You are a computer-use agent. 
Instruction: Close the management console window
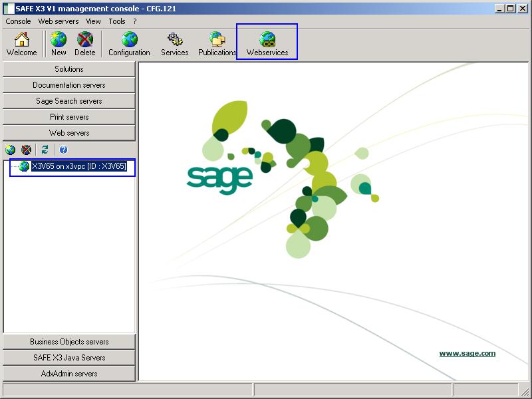click(x=523, y=9)
